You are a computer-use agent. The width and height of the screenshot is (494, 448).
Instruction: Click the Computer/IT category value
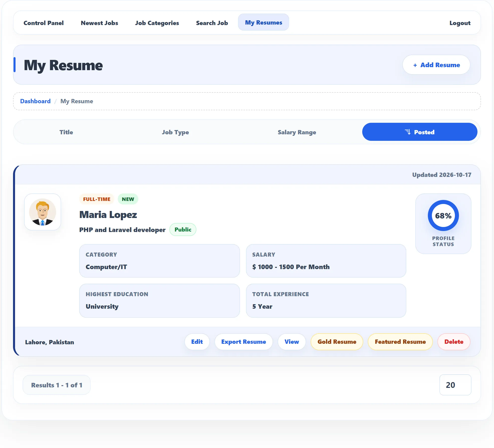106,267
